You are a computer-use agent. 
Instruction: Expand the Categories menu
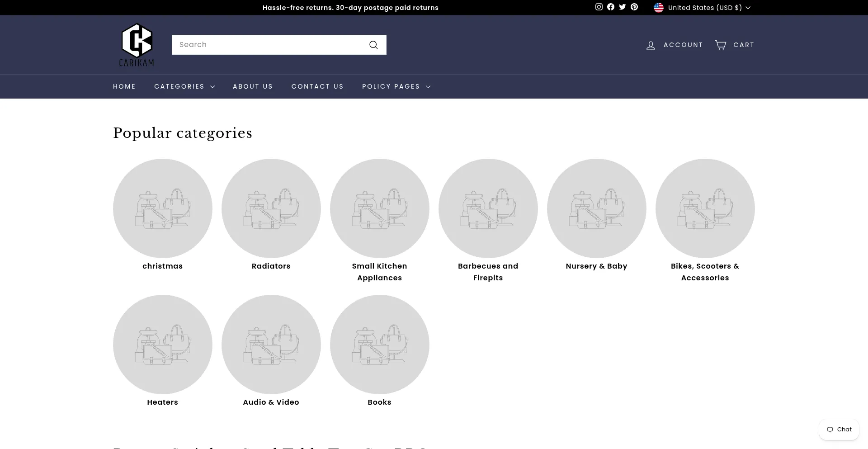coord(184,86)
